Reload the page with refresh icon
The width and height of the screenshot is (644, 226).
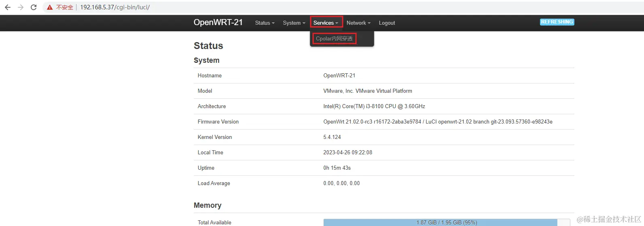point(34,7)
